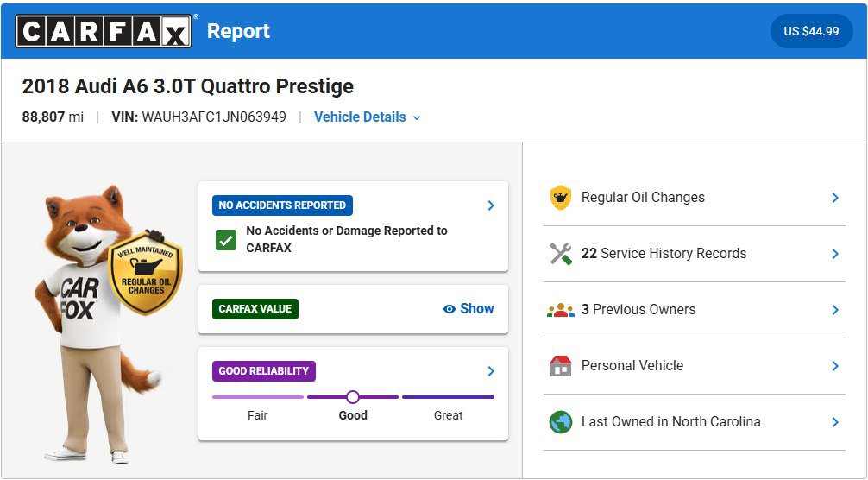
Task: Expand Last Owned in North Carolina chevron
Action: [835, 422]
